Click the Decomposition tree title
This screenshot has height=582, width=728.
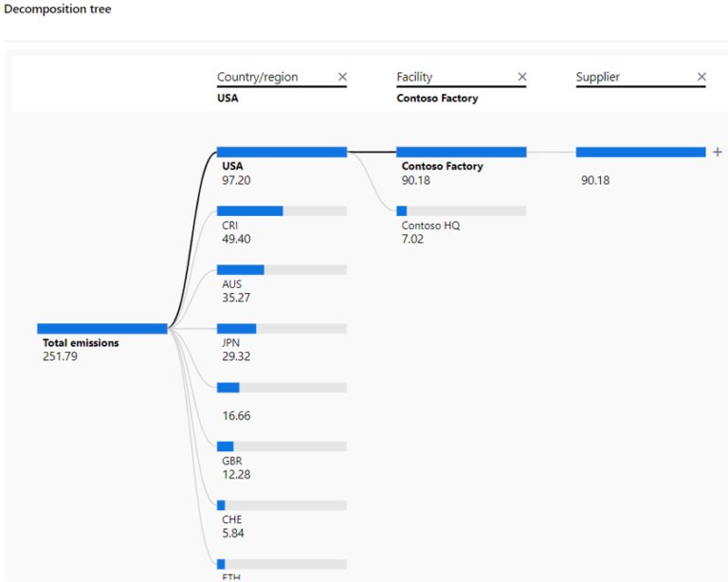(57, 9)
